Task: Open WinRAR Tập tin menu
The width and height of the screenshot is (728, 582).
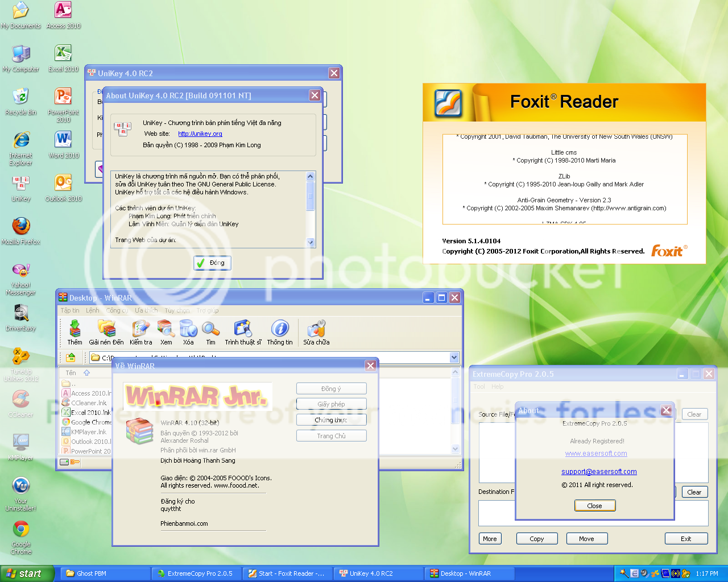Action: click(x=70, y=310)
